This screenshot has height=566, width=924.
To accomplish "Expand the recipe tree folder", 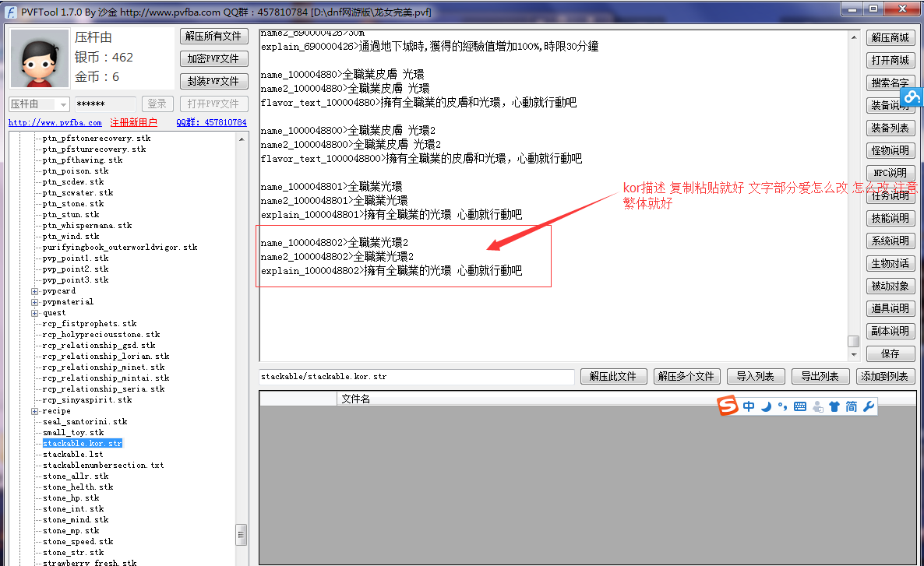I will (35, 411).
